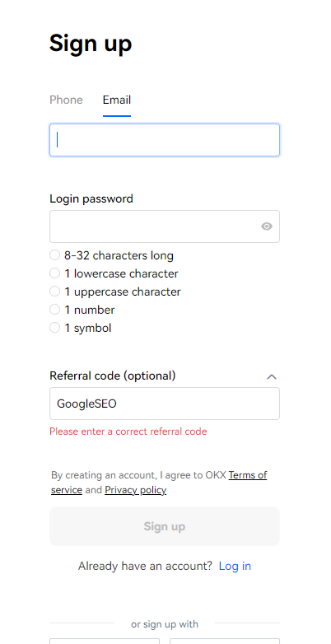Select the Email tab
The height and width of the screenshot is (644, 331).
(117, 100)
